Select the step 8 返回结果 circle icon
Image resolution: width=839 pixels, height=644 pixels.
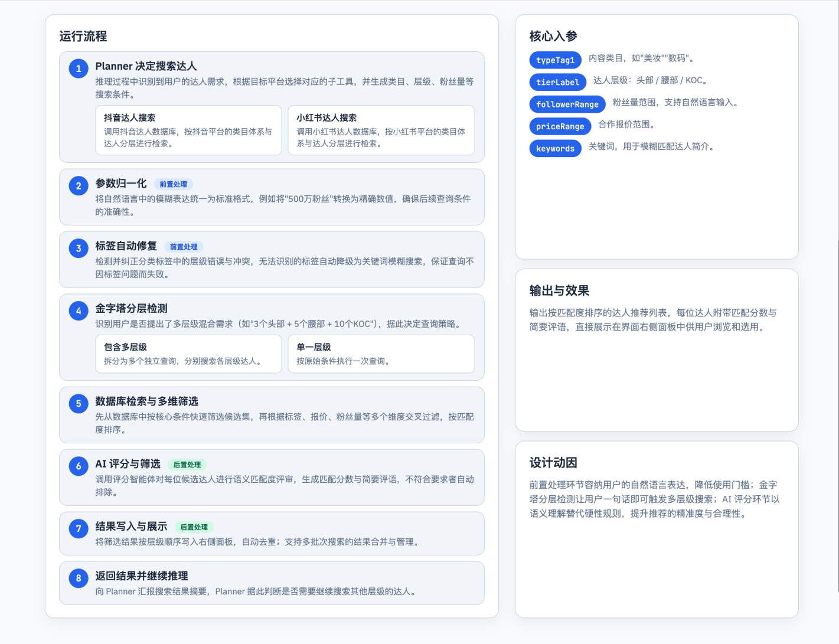coord(79,578)
